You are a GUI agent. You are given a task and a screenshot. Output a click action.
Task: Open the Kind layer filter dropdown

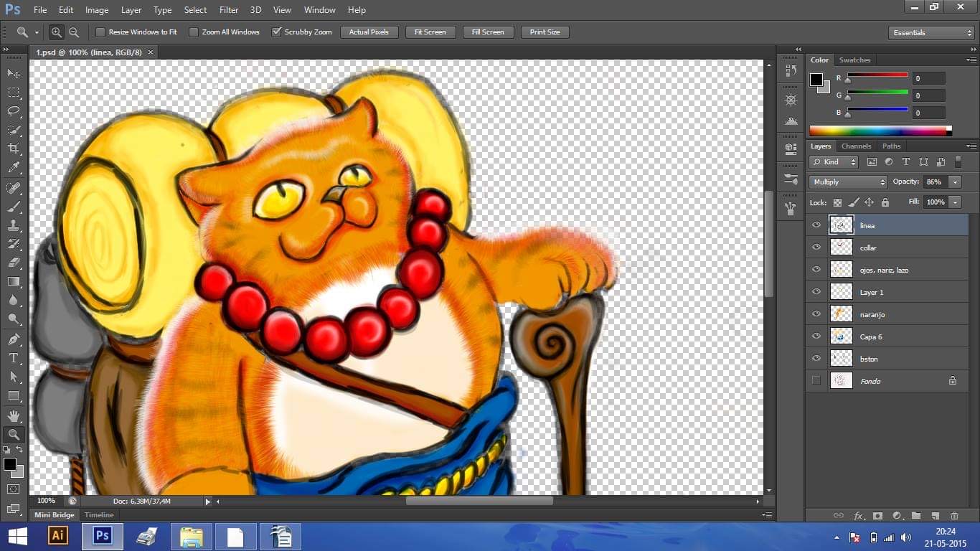pyautogui.click(x=834, y=162)
